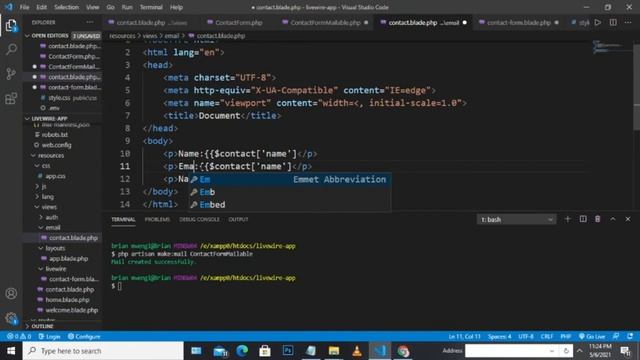
Task: Click the Go Live status bar button
Action: (592, 336)
